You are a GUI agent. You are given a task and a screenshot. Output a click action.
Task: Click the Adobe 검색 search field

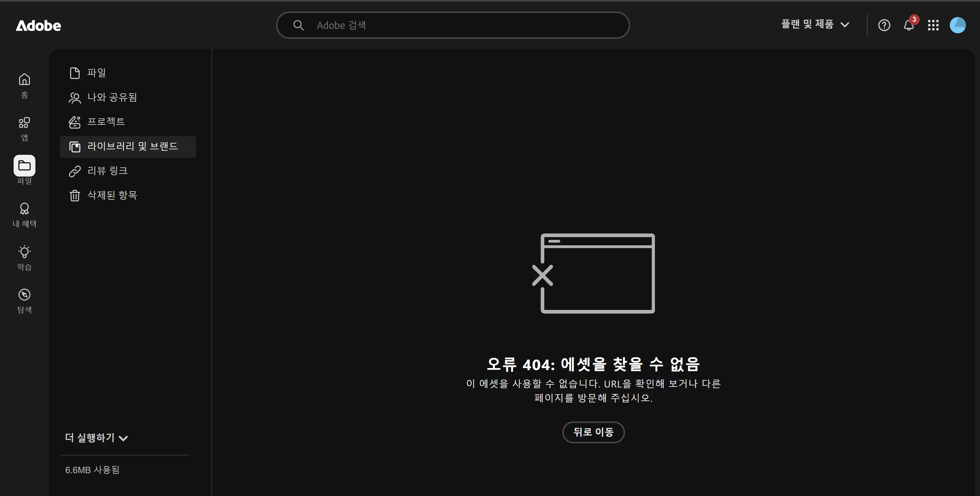[x=453, y=26]
